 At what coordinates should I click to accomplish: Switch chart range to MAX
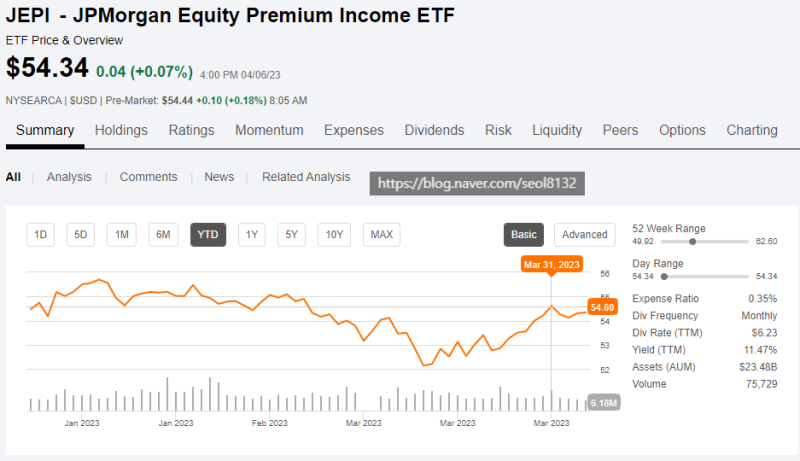click(381, 235)
